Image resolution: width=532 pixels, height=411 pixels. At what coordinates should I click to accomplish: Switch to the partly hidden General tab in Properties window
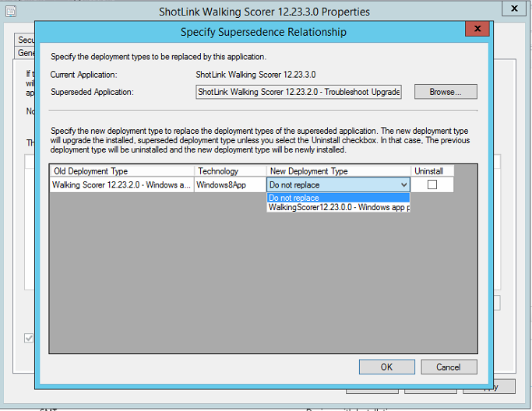(25, 53)
